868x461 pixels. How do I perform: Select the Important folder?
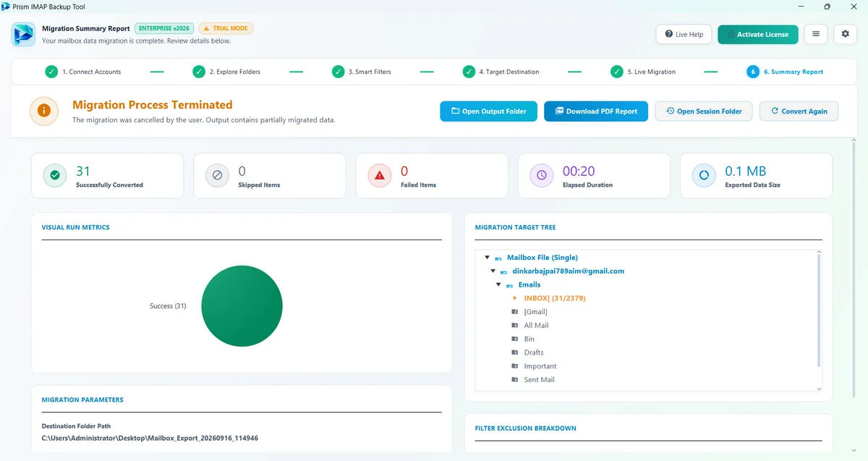(x=540, y=366)
